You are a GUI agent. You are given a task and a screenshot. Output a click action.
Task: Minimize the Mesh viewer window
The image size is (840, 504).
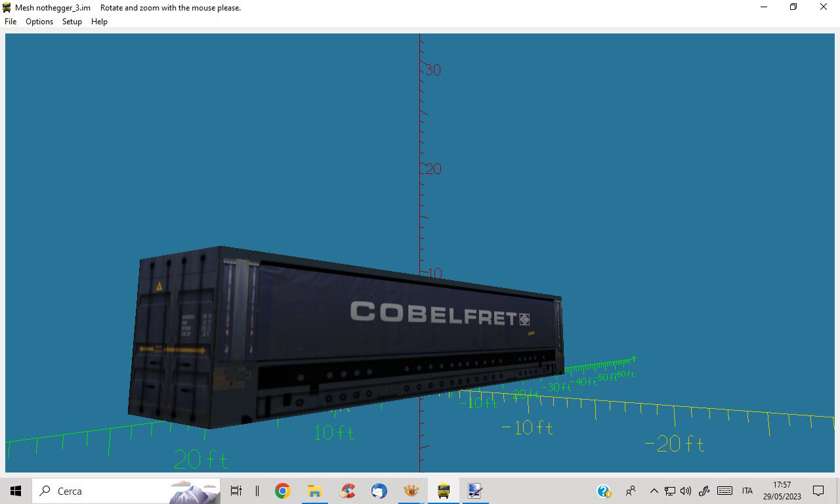(x=764, y=7)
